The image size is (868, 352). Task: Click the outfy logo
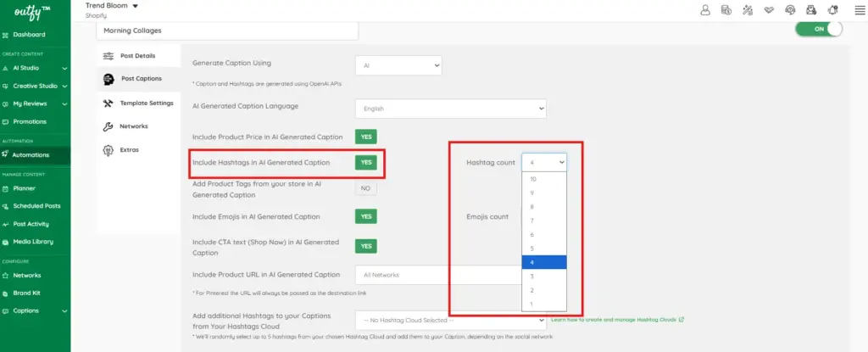(x=33, y=11)
